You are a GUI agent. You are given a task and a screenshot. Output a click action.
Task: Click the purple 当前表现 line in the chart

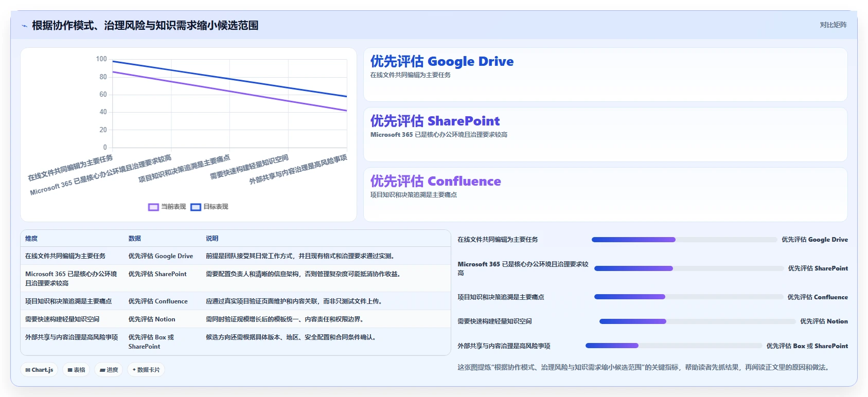[229, 92]
